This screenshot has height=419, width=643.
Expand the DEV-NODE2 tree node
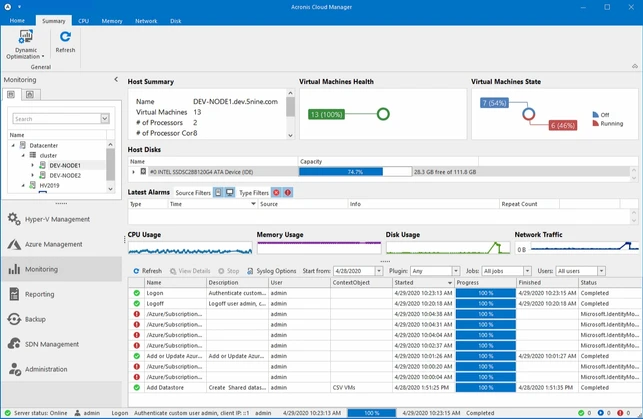[33, 175]
